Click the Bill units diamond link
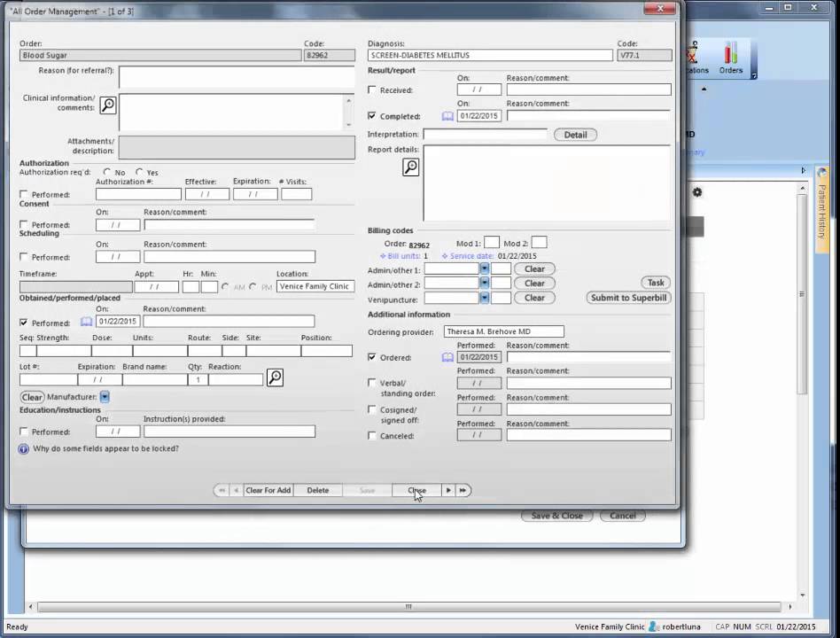This screenshot has width=840, height=638. (404, 256)
